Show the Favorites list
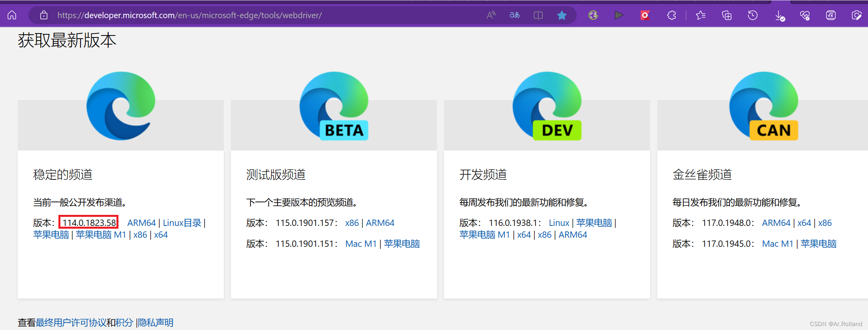Image resolution: width=868 pixels, height=330 pixels. (701, 15)
